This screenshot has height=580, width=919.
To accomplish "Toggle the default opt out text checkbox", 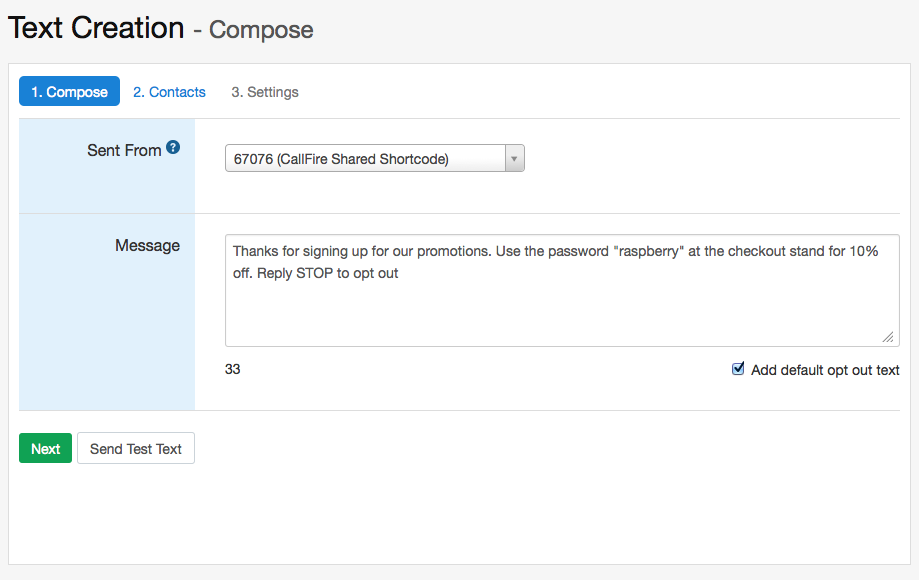I will pos(739,369).
